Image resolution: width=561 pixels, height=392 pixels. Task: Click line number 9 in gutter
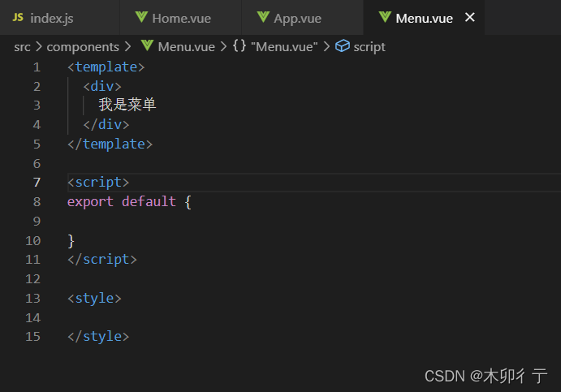(x=37, y=221)
